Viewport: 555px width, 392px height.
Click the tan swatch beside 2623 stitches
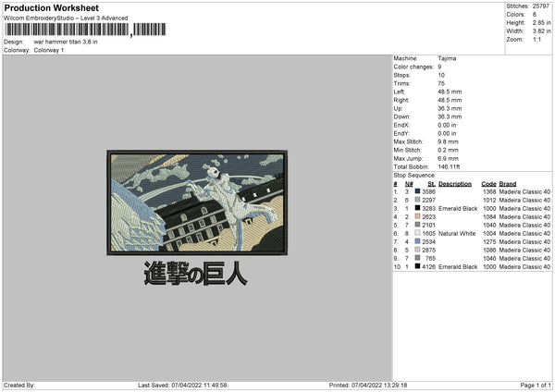pos(418,216)
